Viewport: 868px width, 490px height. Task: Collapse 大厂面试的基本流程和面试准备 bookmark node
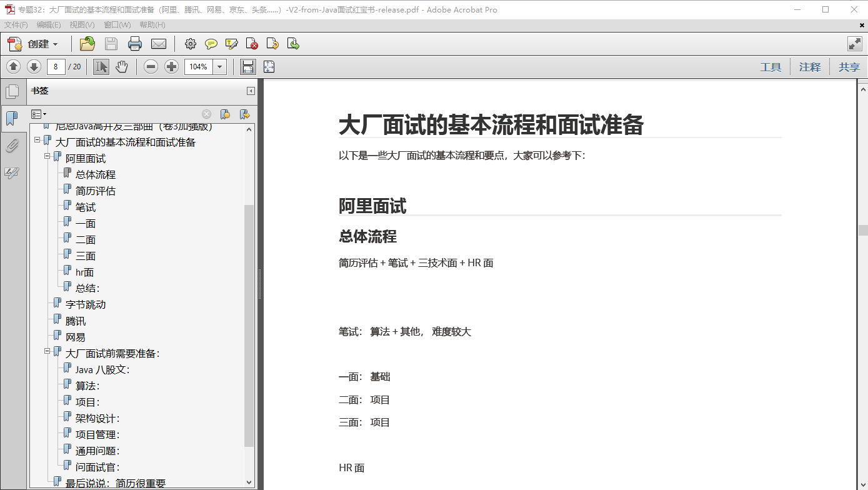[x=37, y=139]
